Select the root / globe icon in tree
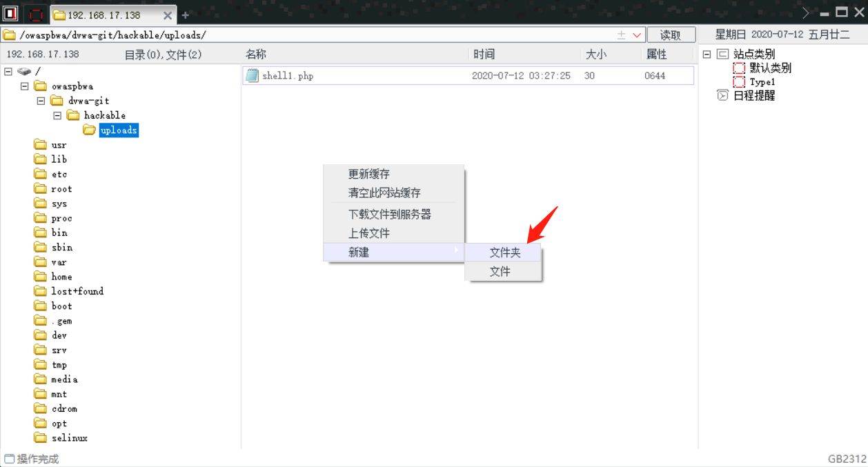This screenshot has width=868, height=467. (x=23, y=71)
